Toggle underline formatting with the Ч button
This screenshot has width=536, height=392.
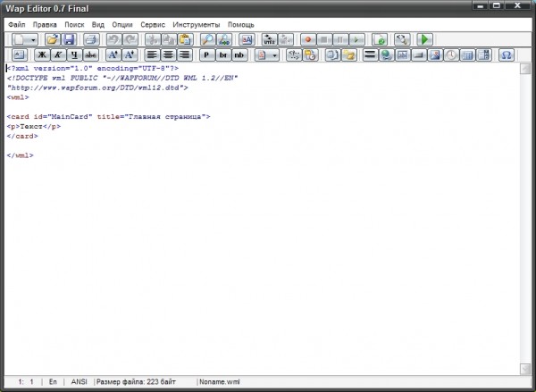point(74,55)
